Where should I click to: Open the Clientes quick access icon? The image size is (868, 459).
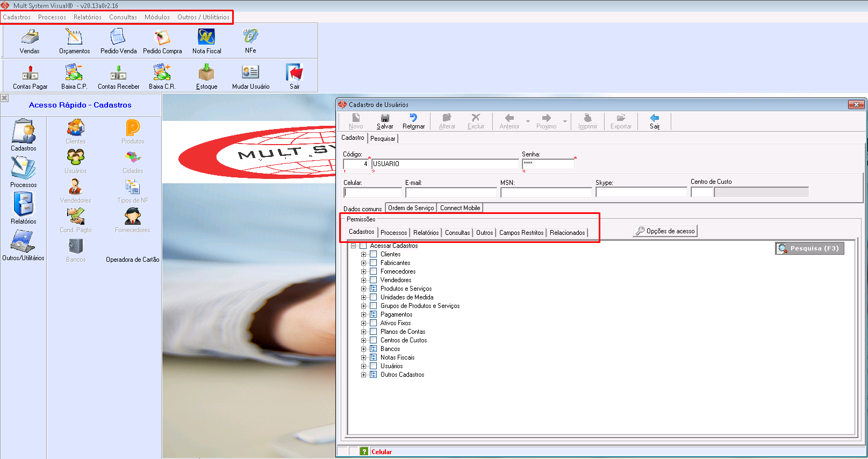click(75, 132)
